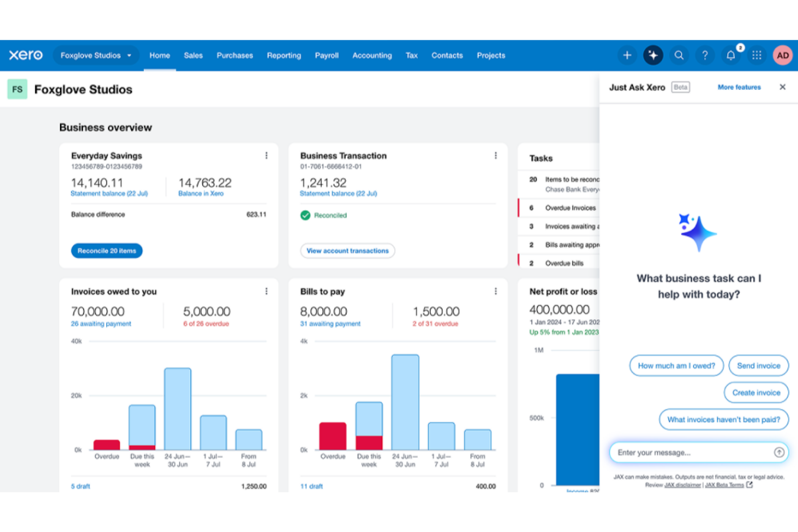Open options menu on Everyday Savings card
798x532 pixels.
click(x=266, y=155)
